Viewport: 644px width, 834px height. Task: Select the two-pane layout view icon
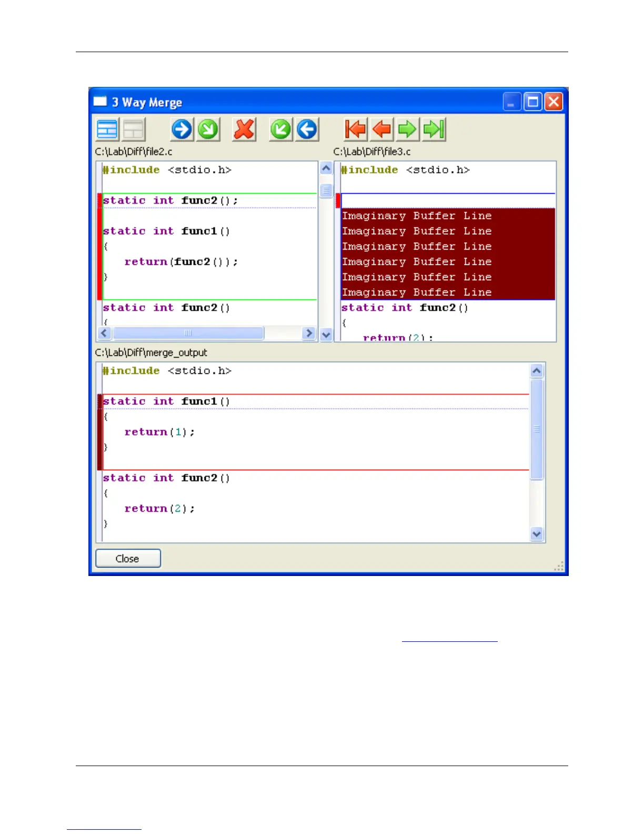107,130
